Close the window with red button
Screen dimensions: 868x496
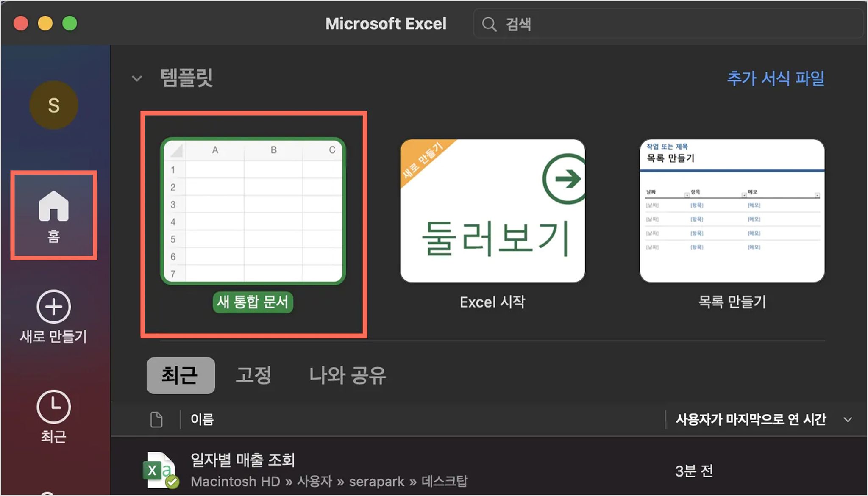pyautogui.click(x=21, y=23)
